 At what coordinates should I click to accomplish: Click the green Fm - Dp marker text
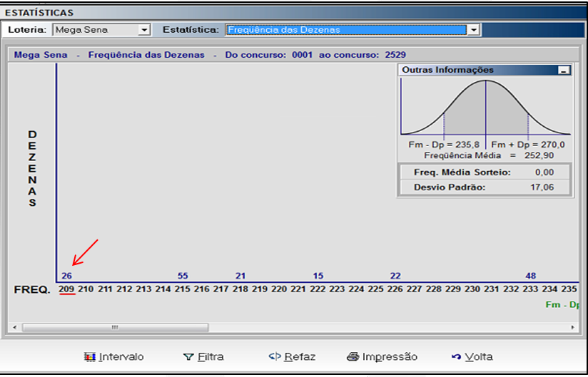[x=562, y=305]
